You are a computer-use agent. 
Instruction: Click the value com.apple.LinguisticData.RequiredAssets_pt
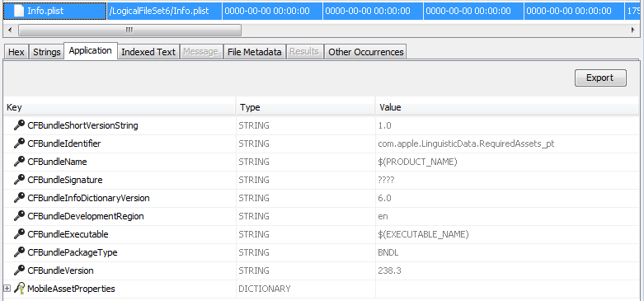[466, 143]
